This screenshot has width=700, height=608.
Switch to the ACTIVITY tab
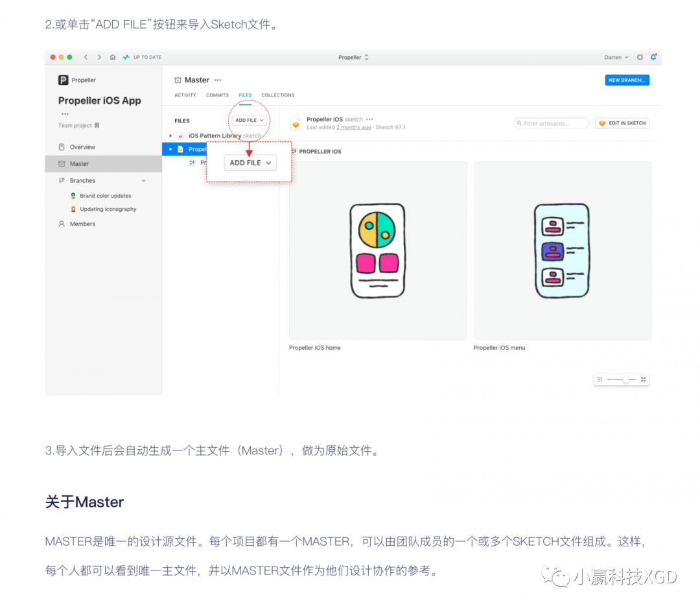pyautogui.click(x=185, y=95)
